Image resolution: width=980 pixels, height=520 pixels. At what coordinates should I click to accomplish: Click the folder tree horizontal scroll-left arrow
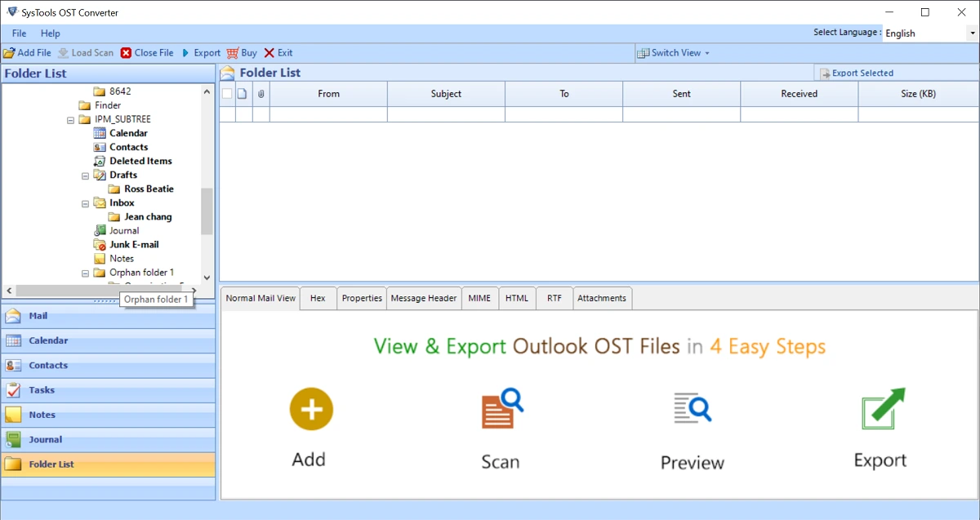(x=9, y=291)
